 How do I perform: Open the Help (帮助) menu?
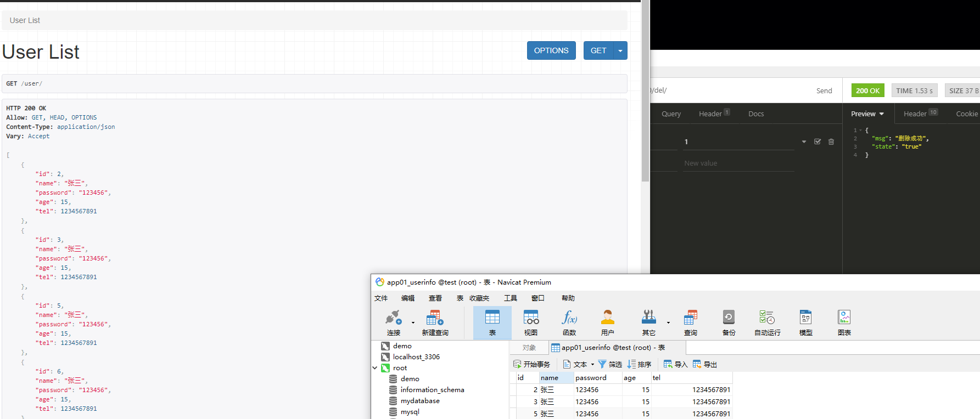(568, 298)
